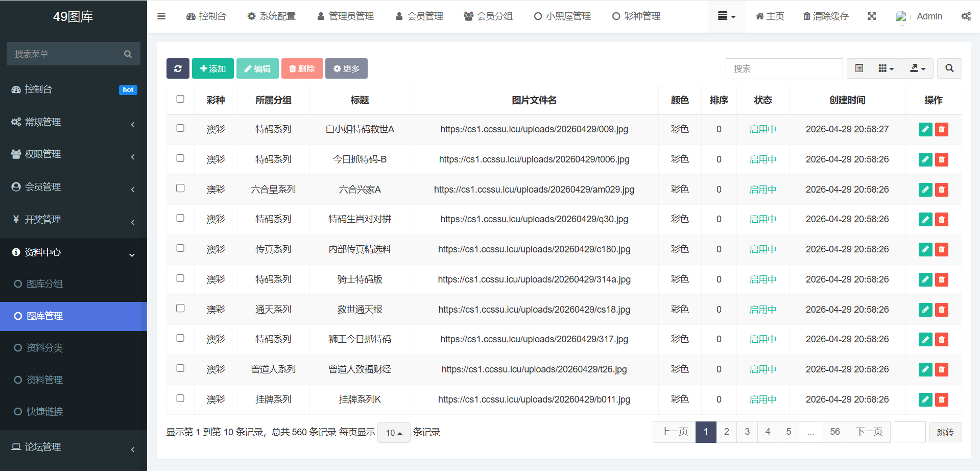Click the hamburger sidebar toggle icon
The height and width of the screenshot is (471, 980).
point(161,16)
